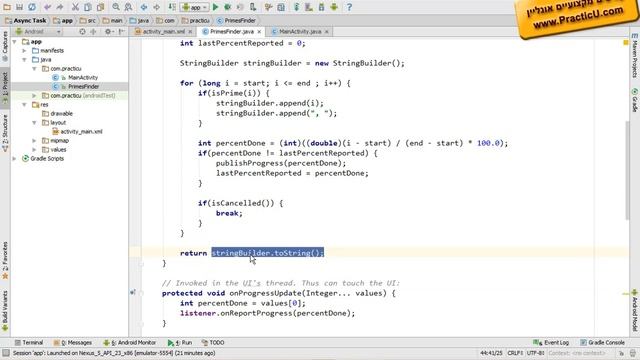This screenshot has height=360, width=640.
Task: Switch to the MainActivity.java tab
Action: click(300, 31)
